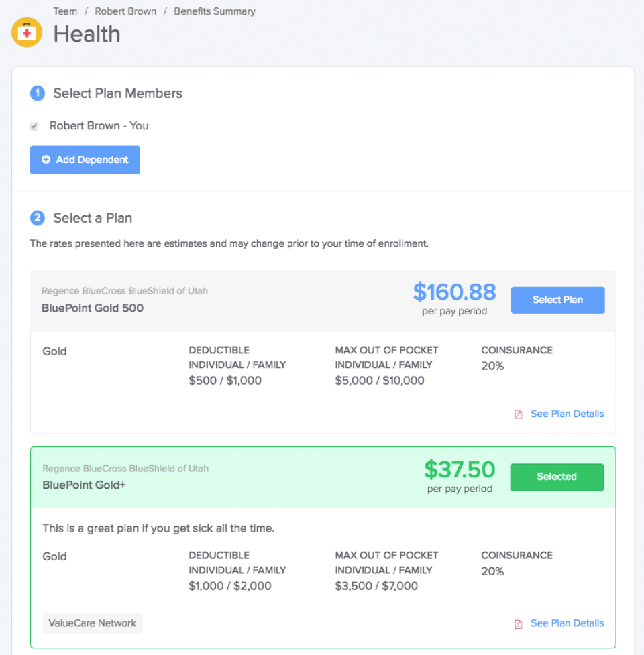Image resolution: width=644 pixels, height=655 pixels.
Task: Open Robert Brown breadcrumb link
Action: (125, 11)
